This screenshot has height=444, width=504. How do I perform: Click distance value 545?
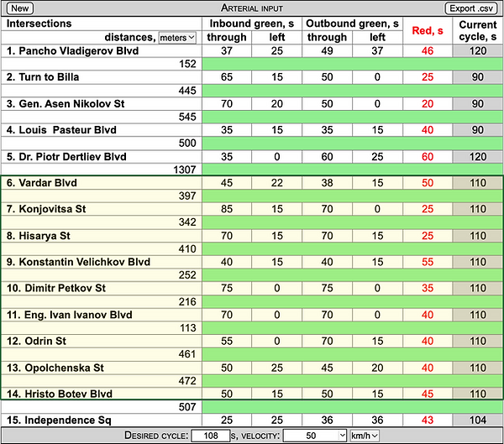[187, 117]
